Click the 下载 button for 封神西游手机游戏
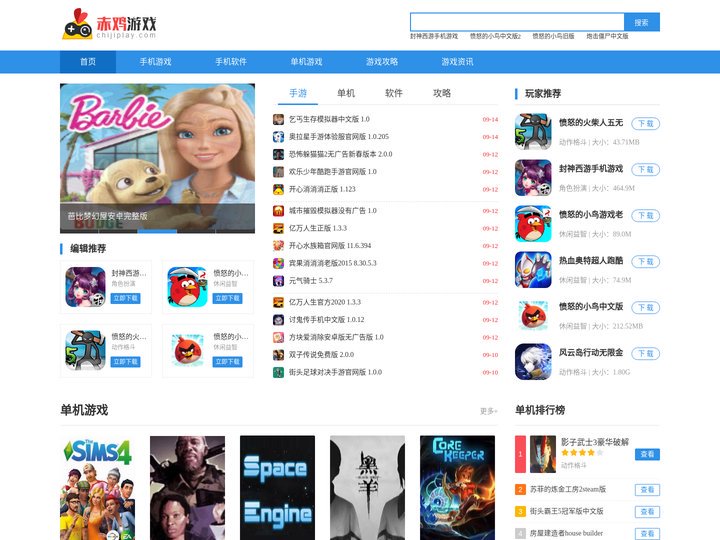Viewport: 720px width, 540px height. [646, 169]
